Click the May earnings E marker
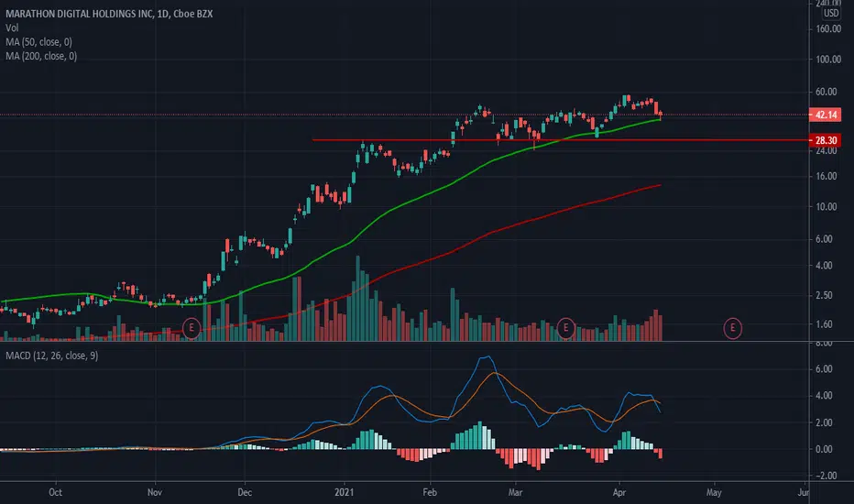Screen dimensions: 854x504 pyautogui.click(x=732, y=328)
